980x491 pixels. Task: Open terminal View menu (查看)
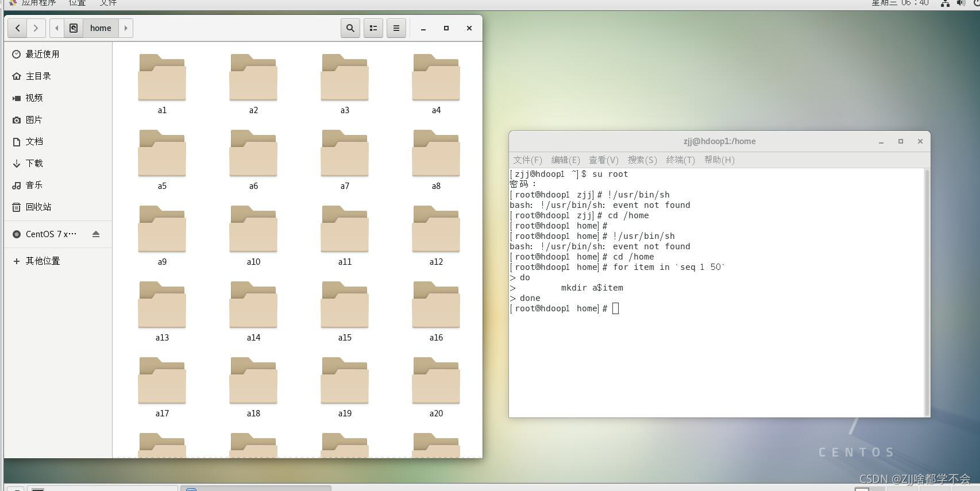tap(603, 160)
